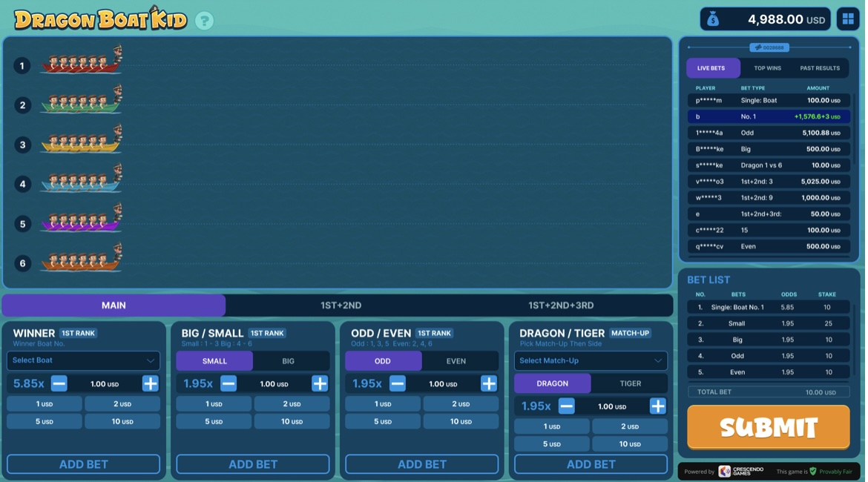Switch Dragon/Tiger side to TIGER

pos(629,383)
